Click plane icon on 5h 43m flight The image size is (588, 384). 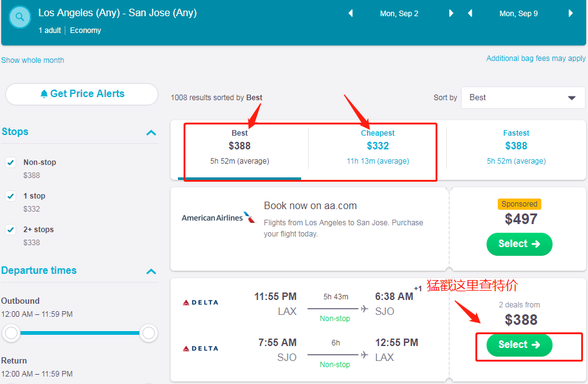click(x=364, y=308)
